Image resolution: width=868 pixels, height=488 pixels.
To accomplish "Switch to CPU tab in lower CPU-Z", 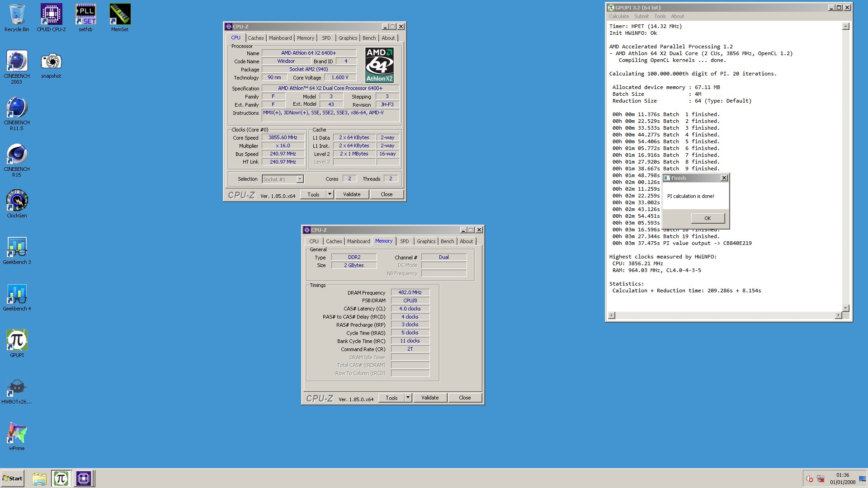I will (x=314, y=241).
